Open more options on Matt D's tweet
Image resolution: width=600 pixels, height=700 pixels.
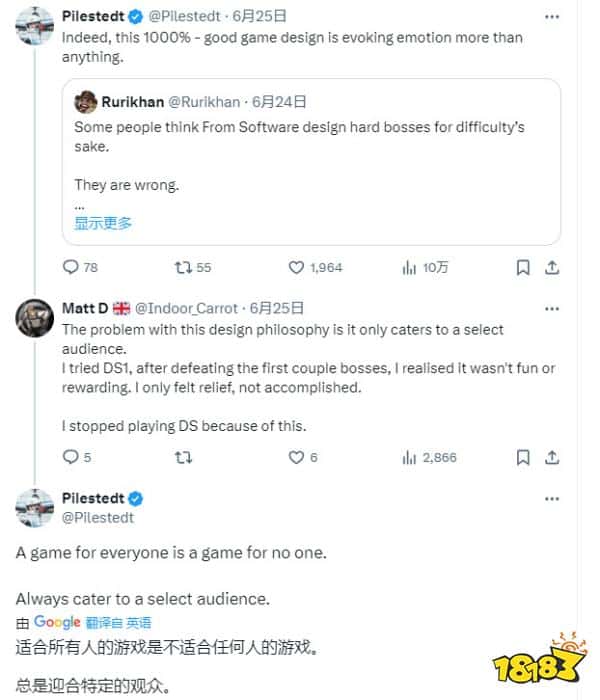tap(552, 308)
